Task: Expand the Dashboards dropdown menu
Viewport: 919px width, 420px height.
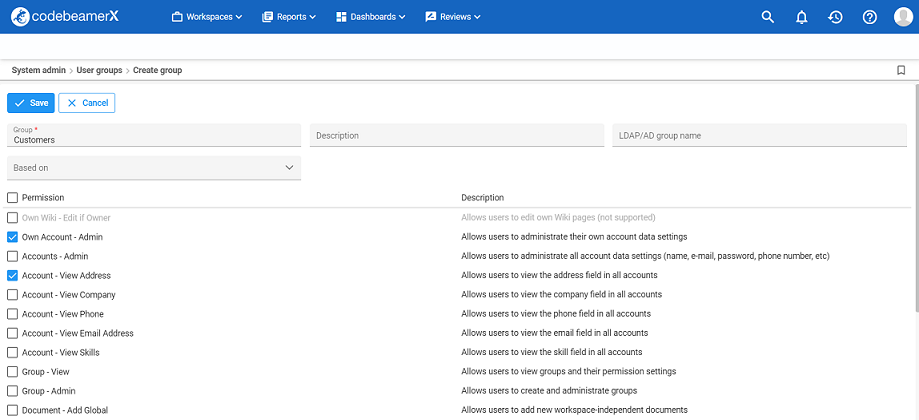Action: pyautogui.click(x=371, y=17)
